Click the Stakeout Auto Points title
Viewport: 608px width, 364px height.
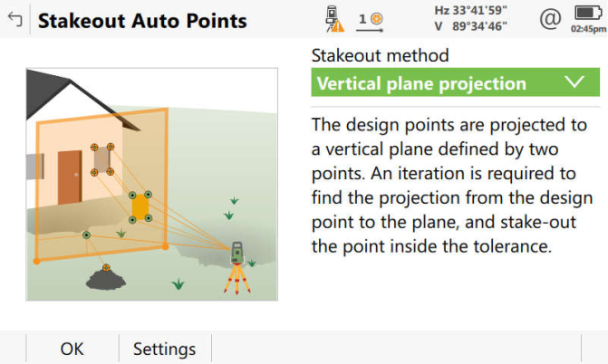point(142,20)
